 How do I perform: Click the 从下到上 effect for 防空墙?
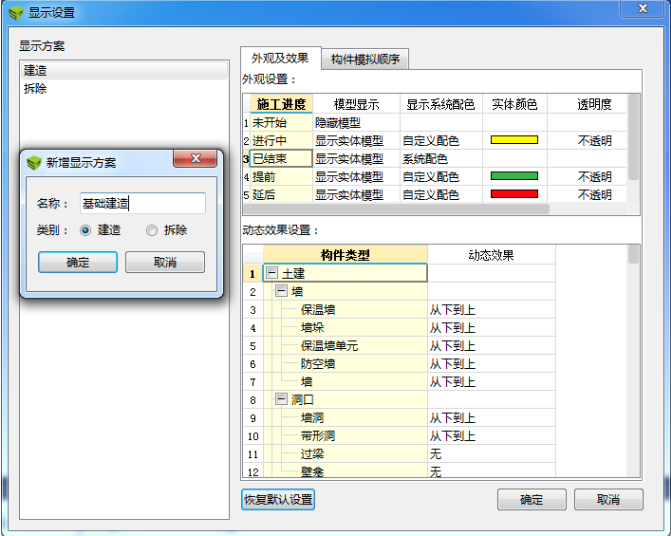coord(491,363)
